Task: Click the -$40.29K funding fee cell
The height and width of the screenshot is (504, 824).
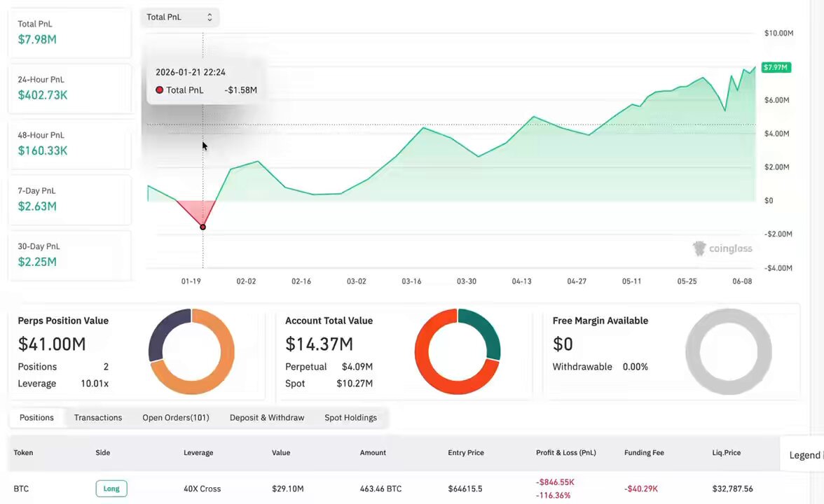Action: 640,489
